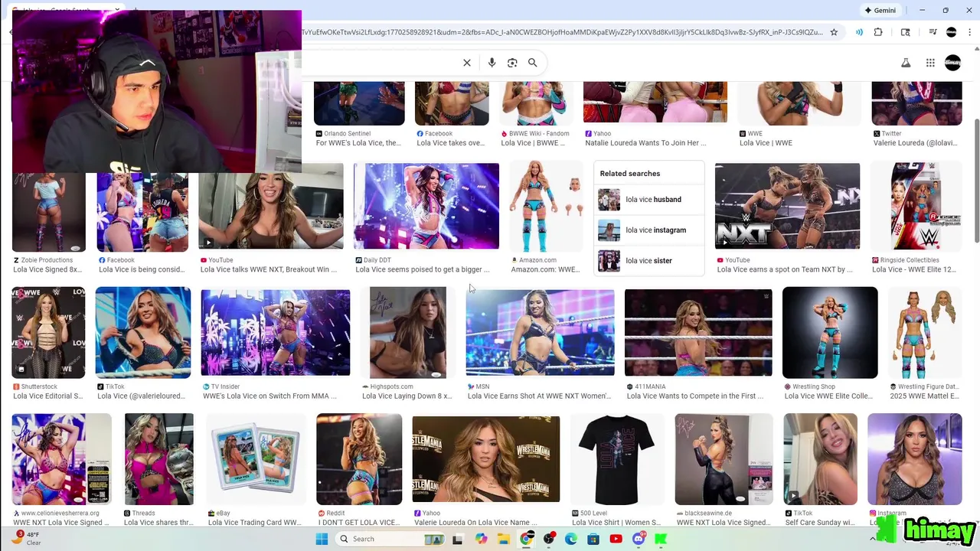Open OBS Studio from the taskbar

549,539
